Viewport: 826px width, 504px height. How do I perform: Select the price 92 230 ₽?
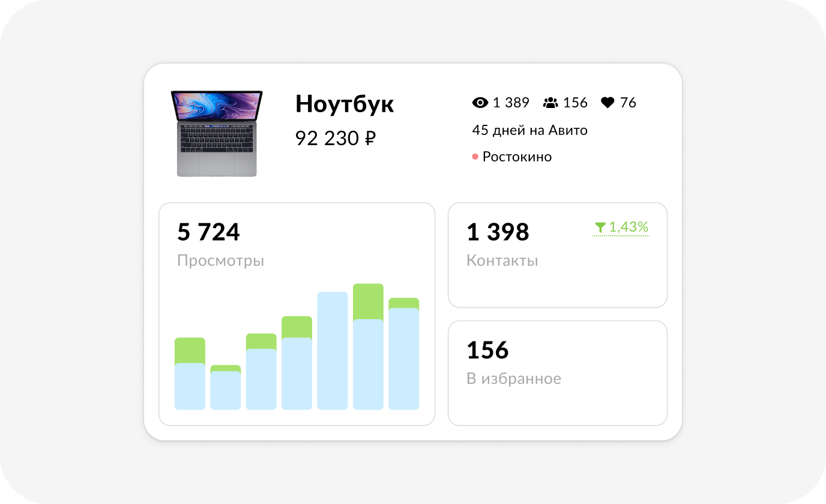pos(335,139)
